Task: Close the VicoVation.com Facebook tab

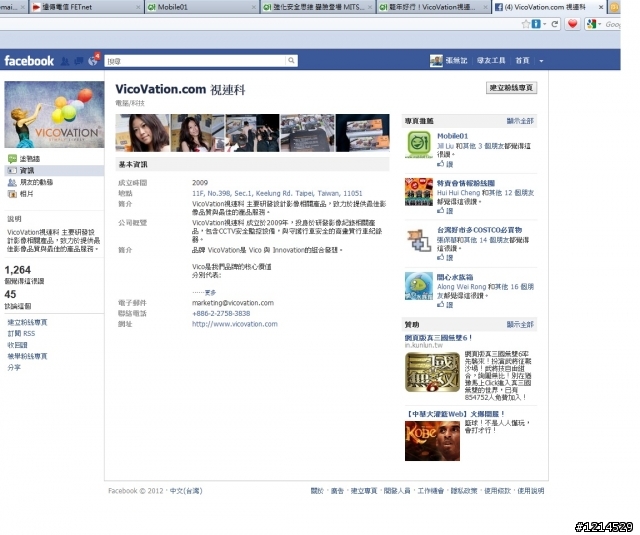Action: pyautogui.click(x=601, y=7)
